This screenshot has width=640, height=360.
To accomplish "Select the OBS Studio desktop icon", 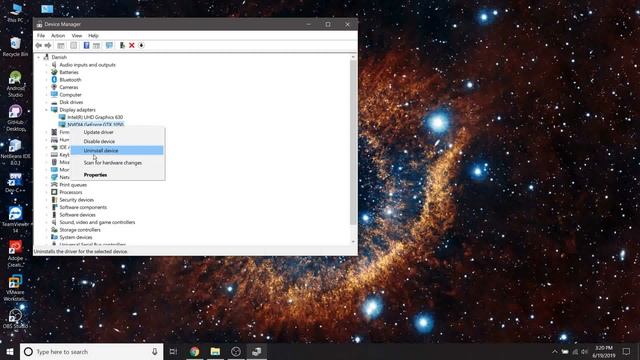I will coord(16,318).
